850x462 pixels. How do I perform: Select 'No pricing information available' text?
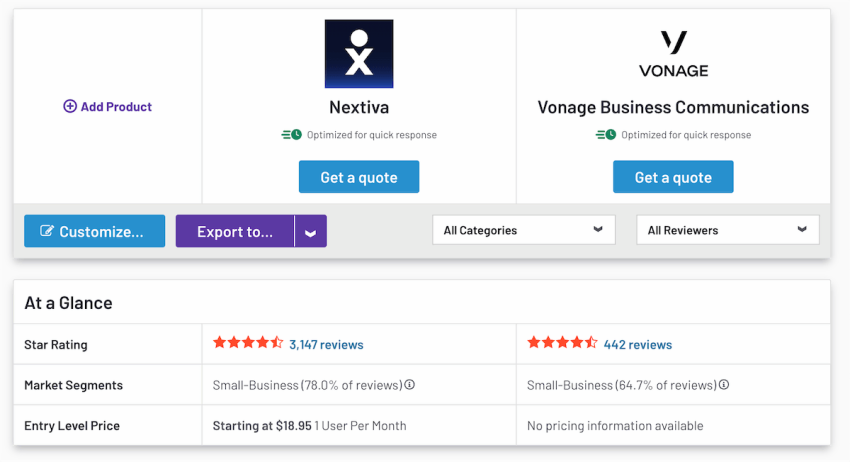coord(615,426)
